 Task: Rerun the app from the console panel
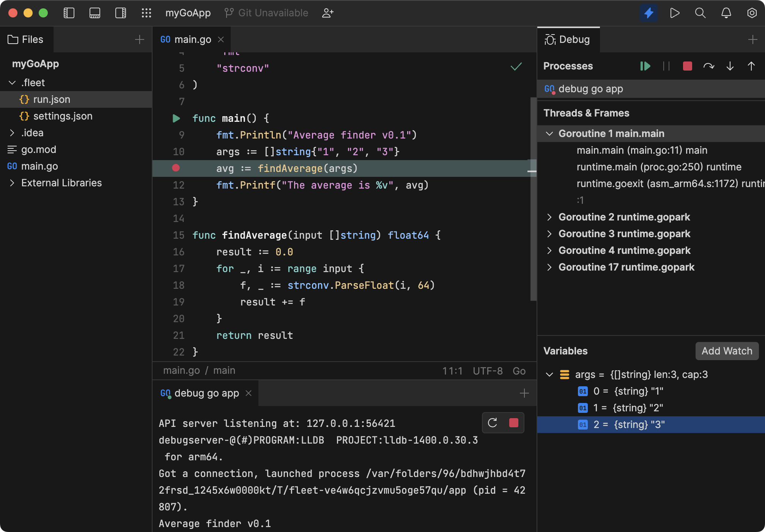coord(493,423)
